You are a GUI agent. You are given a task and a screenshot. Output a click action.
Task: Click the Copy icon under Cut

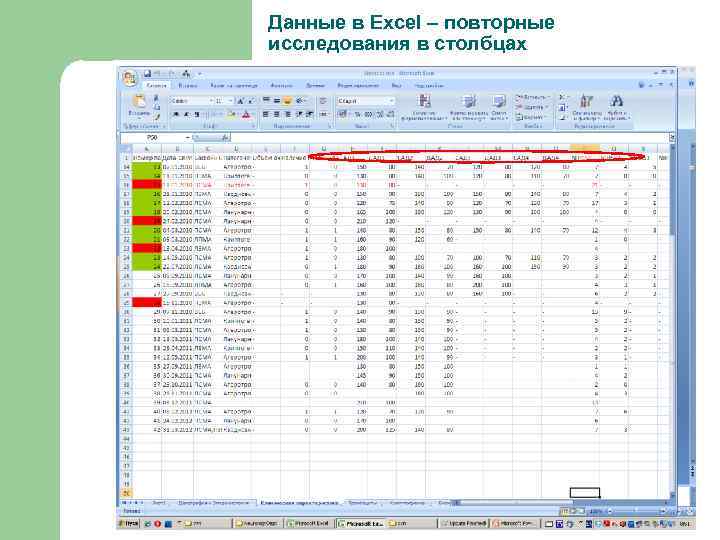(157, 107)
